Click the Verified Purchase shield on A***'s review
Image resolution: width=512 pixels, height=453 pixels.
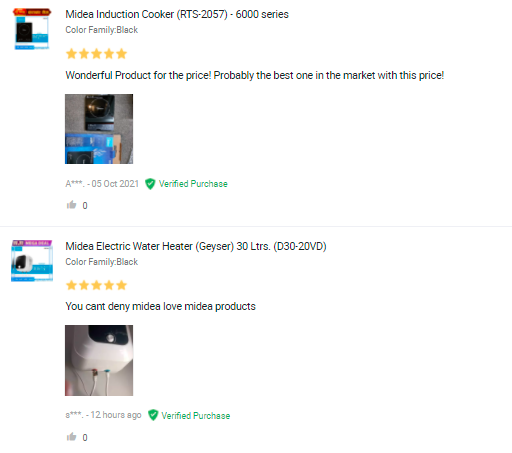[x=150, y=184]
